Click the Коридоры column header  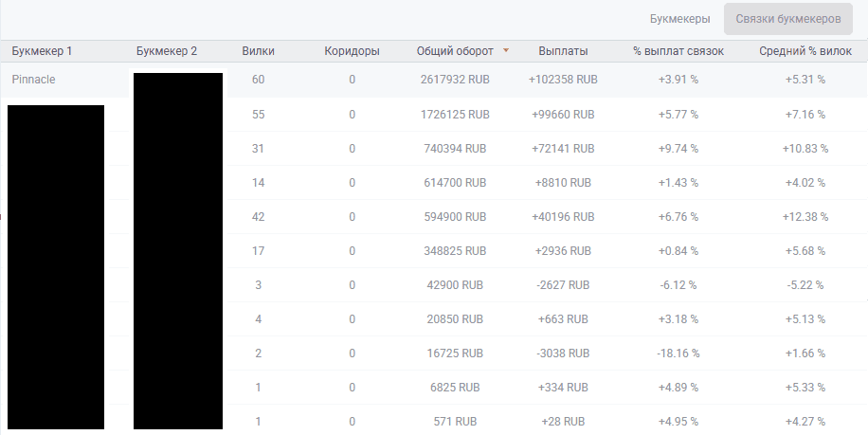point(352,51)
